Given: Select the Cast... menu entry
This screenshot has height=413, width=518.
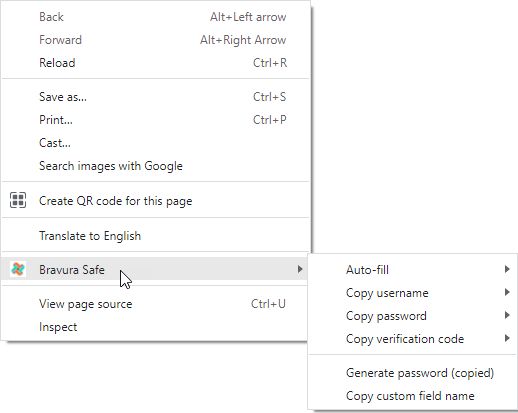Looking at the screenshot, I should 155,143.
